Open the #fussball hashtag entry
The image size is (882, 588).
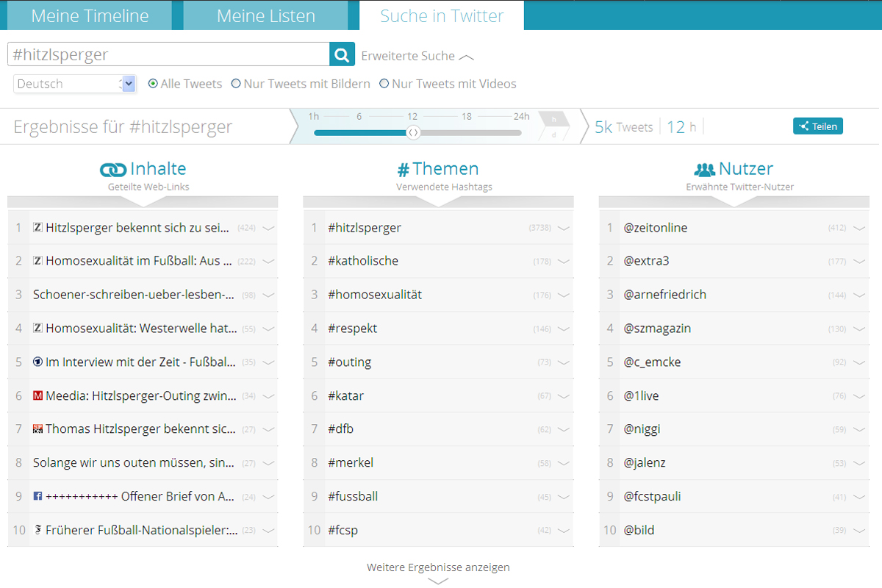[x=353, y=497]
